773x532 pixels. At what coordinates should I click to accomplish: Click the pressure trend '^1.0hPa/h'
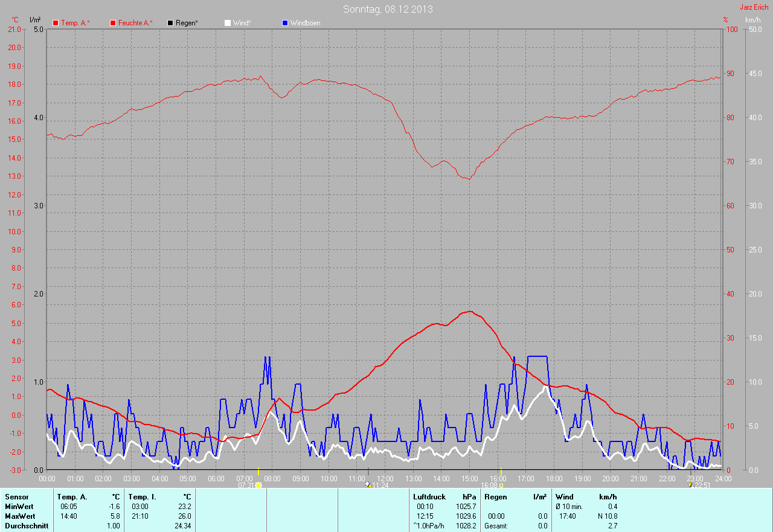pos(428,526)
